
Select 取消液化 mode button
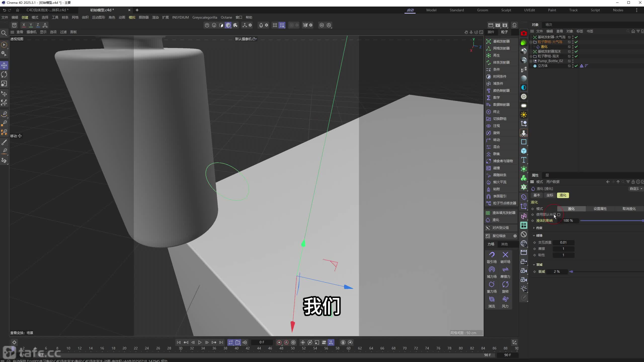point(629,209)
